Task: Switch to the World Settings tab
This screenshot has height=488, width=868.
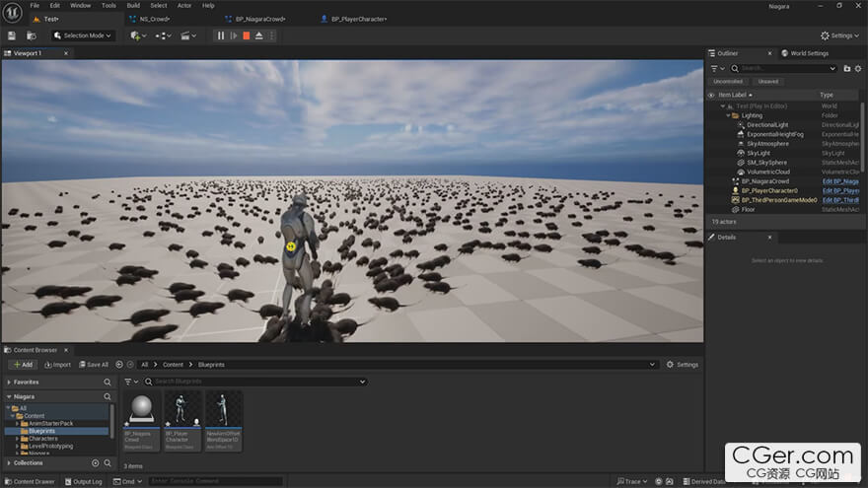Action: [805, 53]
